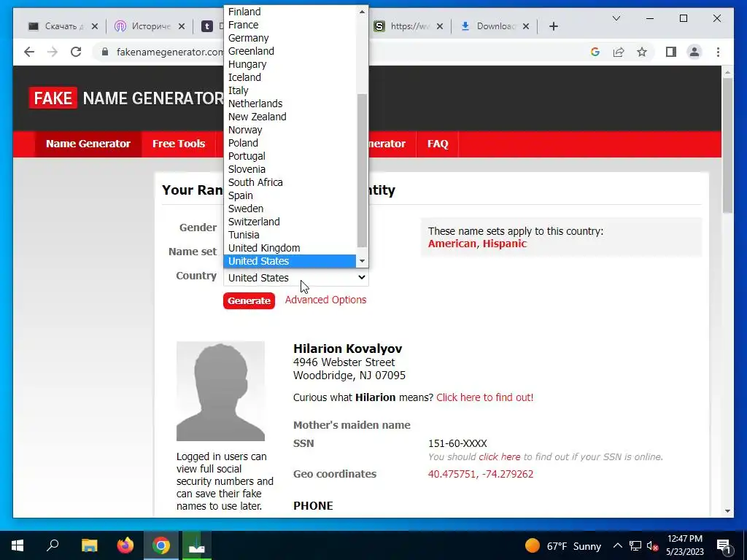Share this page via the share icon
Image resolution: width=747 pixels, height=560 pixels.
(x=619, y=52)
